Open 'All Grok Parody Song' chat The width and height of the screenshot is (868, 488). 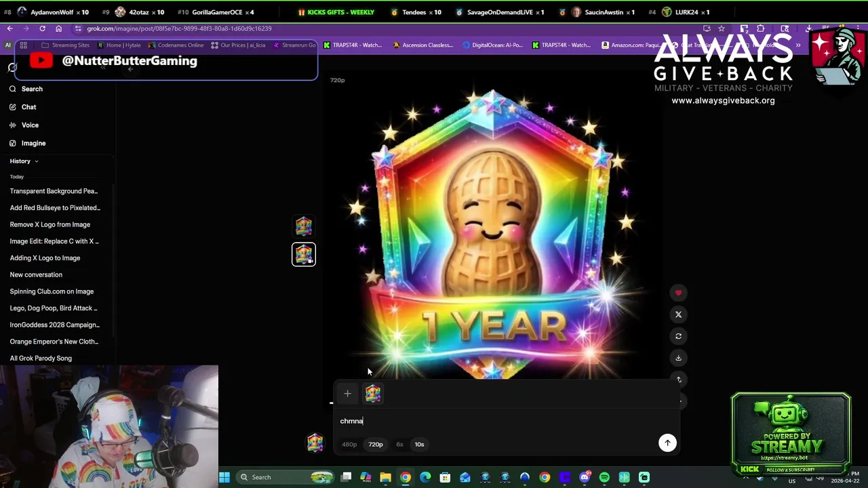pyautogui.click(x=41, y=359)
